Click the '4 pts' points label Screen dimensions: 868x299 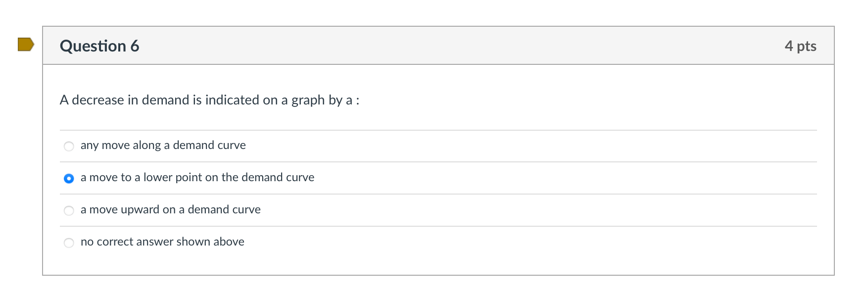[x=800, y=46]
